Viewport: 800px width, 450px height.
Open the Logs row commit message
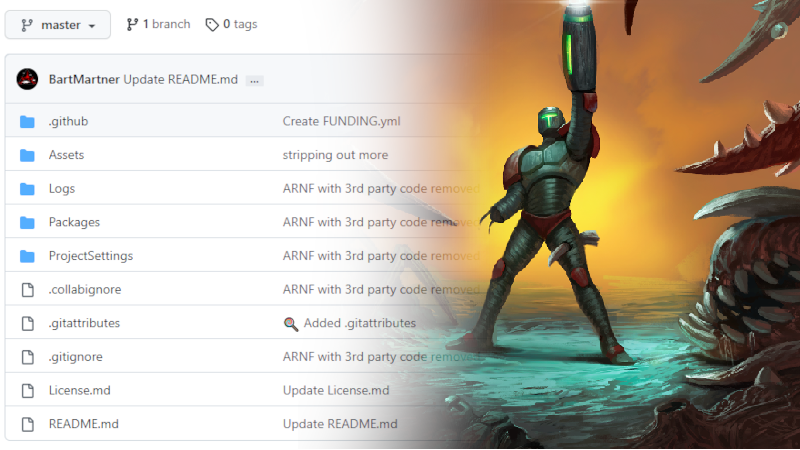coord(381,189)
